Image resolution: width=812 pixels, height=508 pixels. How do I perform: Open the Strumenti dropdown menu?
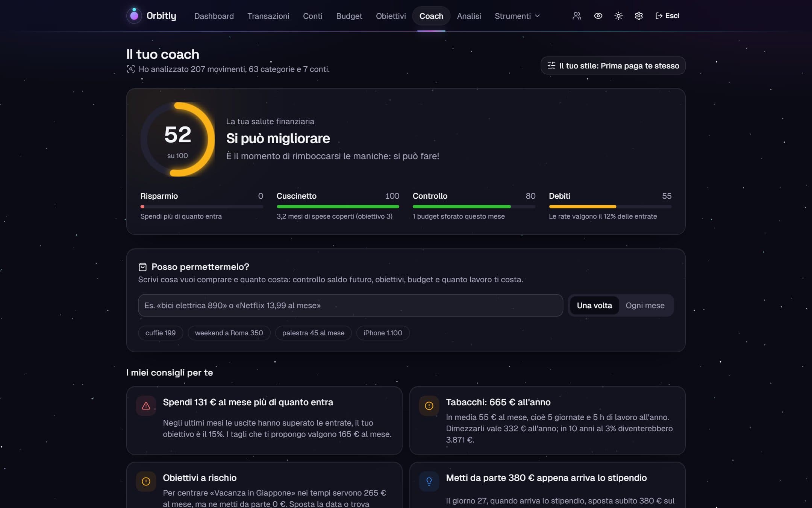(517, 16)
